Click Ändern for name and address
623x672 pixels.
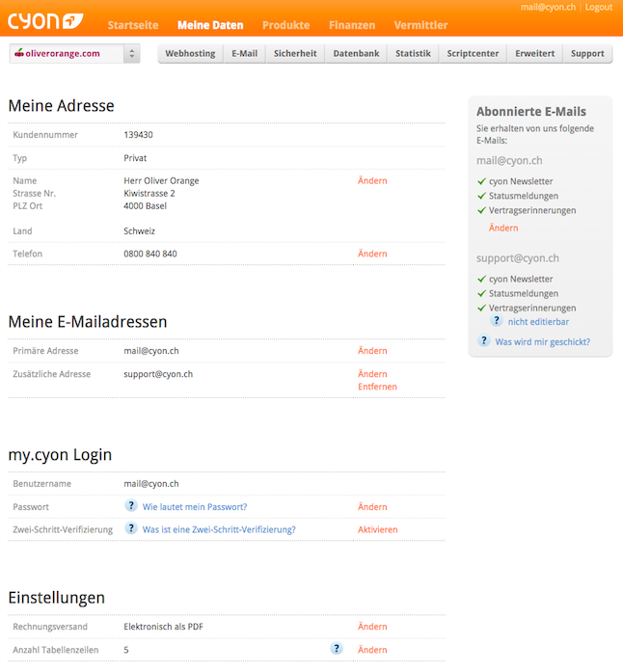pos(372,181)
